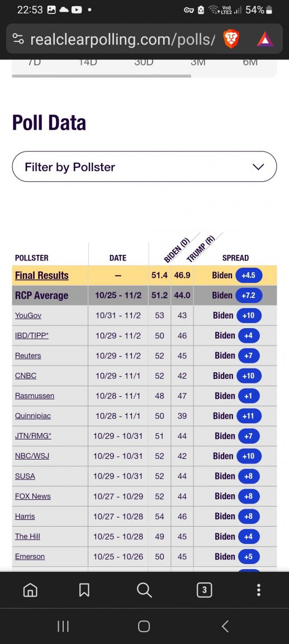Tap the Android back navigation button
The width and height of the screenshot is (289, 644).
(225, 626)
